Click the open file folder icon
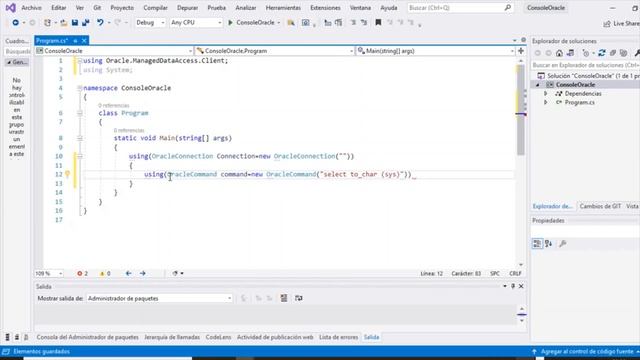 [64, 23]
